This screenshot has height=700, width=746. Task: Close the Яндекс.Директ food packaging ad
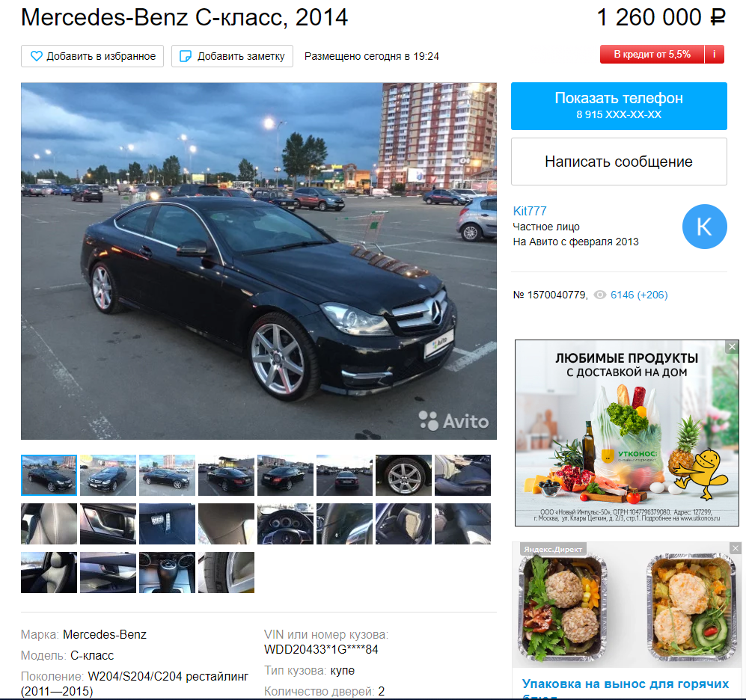(736, 548)
